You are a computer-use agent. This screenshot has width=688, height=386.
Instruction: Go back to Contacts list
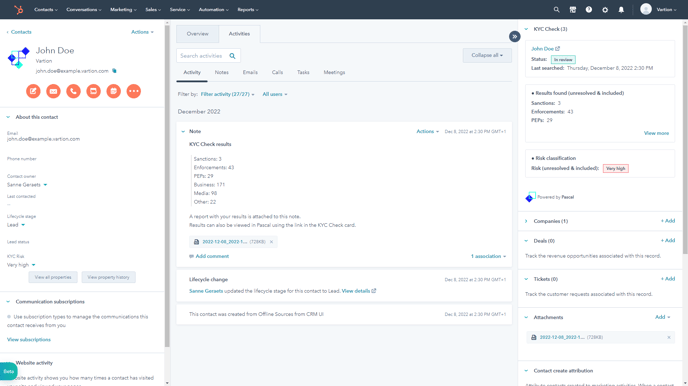pyautogui.click(x=19, y=32)
